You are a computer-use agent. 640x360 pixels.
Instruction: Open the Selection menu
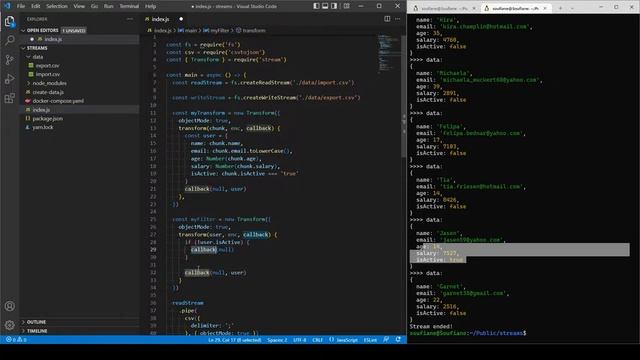(57, 6)
